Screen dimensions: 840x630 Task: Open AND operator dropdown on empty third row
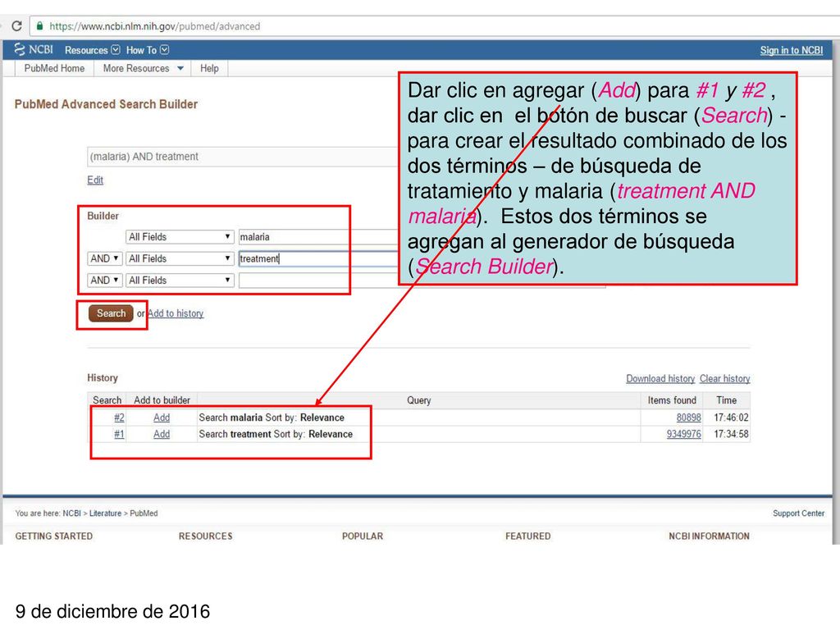point(104,281)
